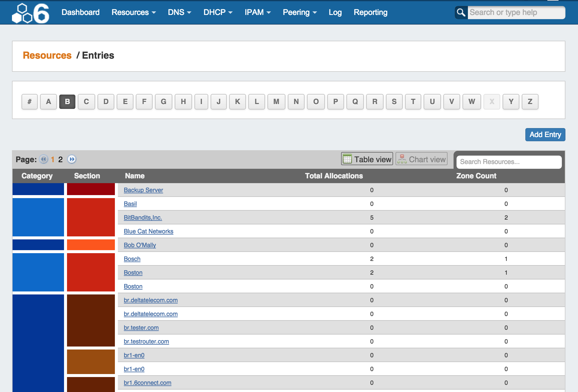Filter entries by letter P

click(x=336, y=102)
